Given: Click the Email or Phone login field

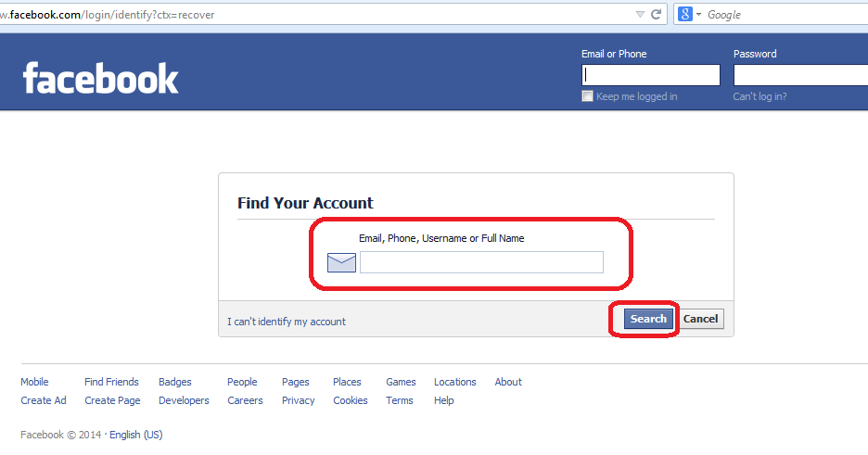Looking at the screenshot, I should 650,75.
